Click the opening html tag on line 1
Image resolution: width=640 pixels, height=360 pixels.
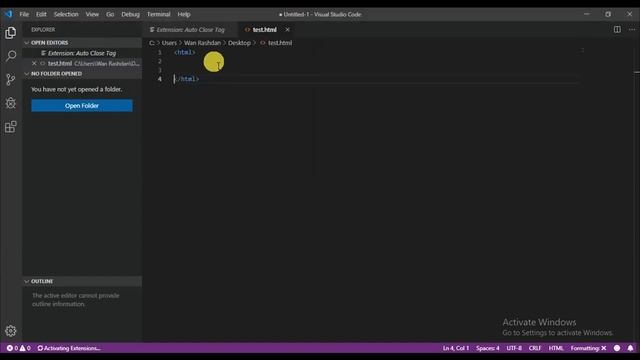click(184, 52)
